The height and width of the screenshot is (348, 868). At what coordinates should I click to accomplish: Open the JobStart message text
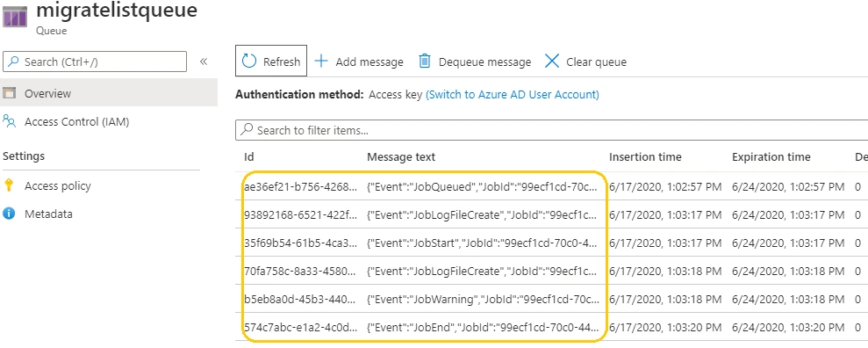click(x=483, y=243)
